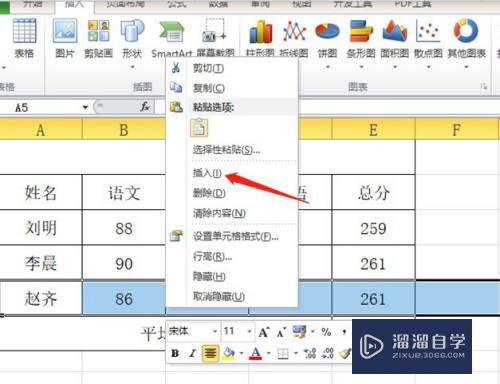Insert a Bar chart (条形图)
The height and width of the screenshot is (384, 500).
click(x=361, y=31)
